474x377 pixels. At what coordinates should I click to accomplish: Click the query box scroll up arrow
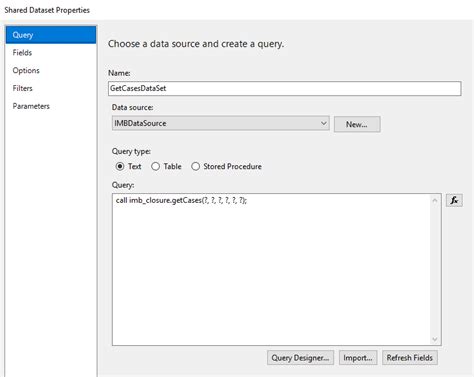[x=435, y=200]
